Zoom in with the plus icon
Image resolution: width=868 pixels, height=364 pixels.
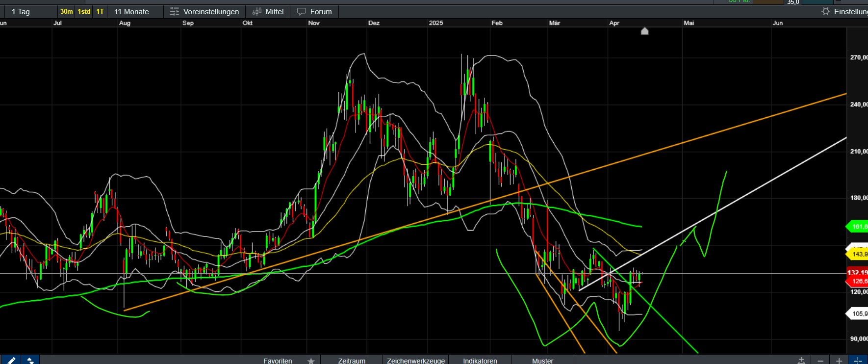pyautogui.click(x=839, y=361)
